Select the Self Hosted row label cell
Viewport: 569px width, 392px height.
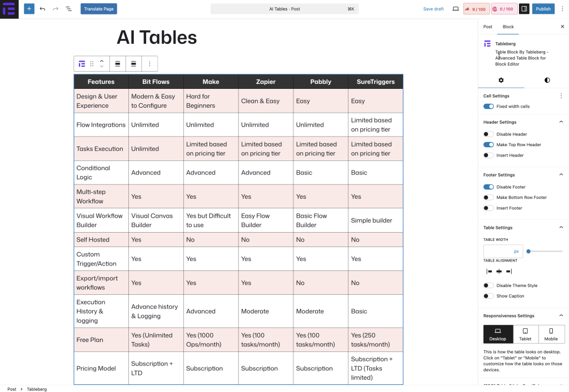101,240
